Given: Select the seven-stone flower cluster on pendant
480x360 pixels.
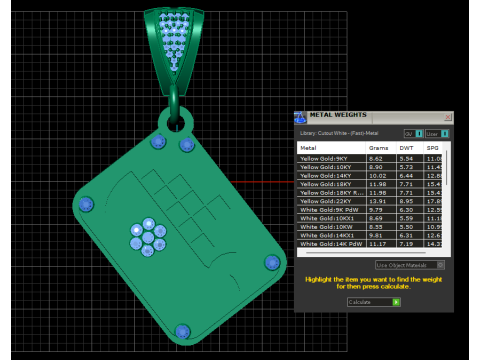Looking at the screenshot, I should coord(148,237).
